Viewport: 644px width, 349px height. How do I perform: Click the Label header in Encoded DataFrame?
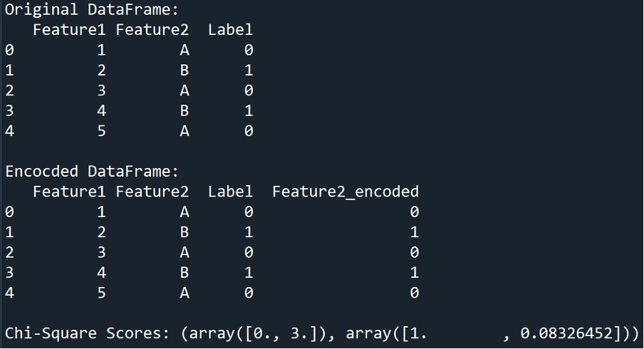tap(230, 192)
